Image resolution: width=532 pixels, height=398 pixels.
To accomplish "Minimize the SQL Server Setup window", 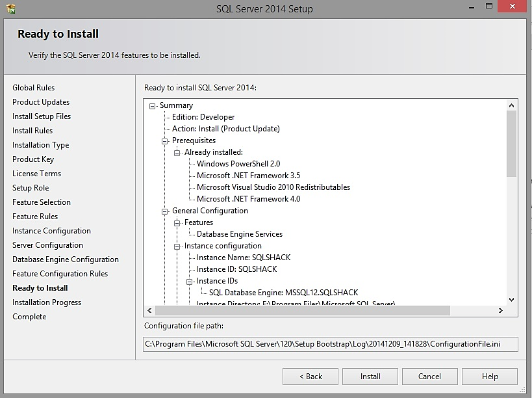I will [472, 7].
